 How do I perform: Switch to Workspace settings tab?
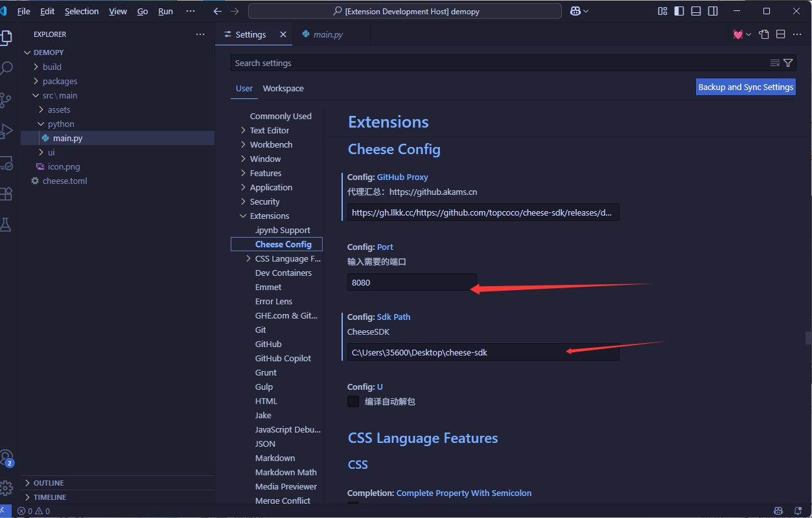pos(283,88)
